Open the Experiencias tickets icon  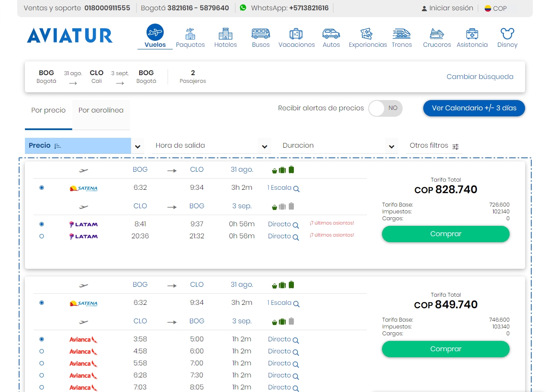tap(367, 33)
